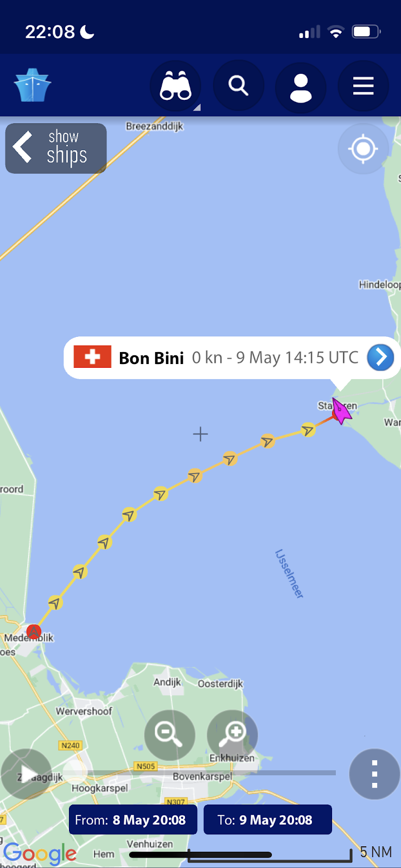Zoom in the map
401x868 pixels.
(232, 735)
